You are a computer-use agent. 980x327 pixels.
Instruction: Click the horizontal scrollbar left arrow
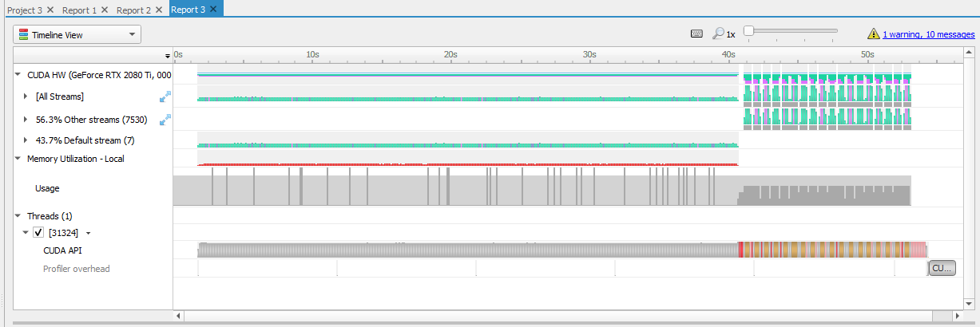click(x=179, y=316)
